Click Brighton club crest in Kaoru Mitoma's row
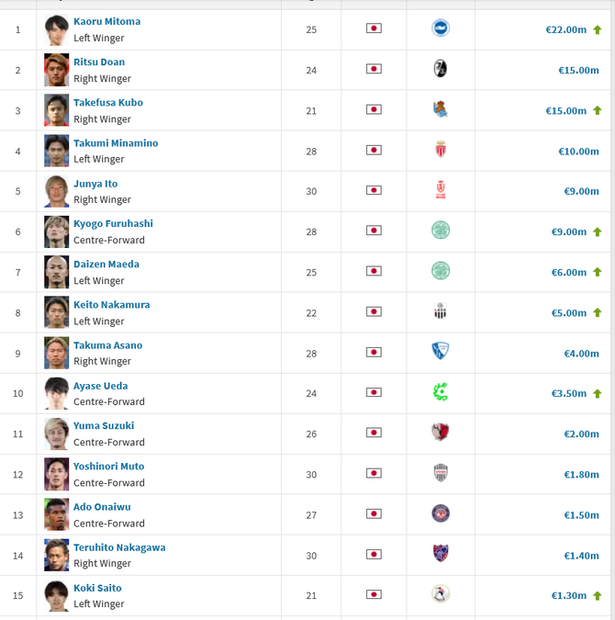This screenshot has height=620, width=615. 440,28
